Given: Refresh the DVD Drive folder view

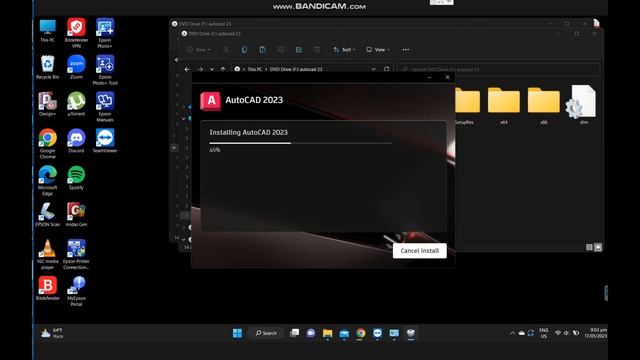Looking at the screenshot, I should (x=387, y=69).
